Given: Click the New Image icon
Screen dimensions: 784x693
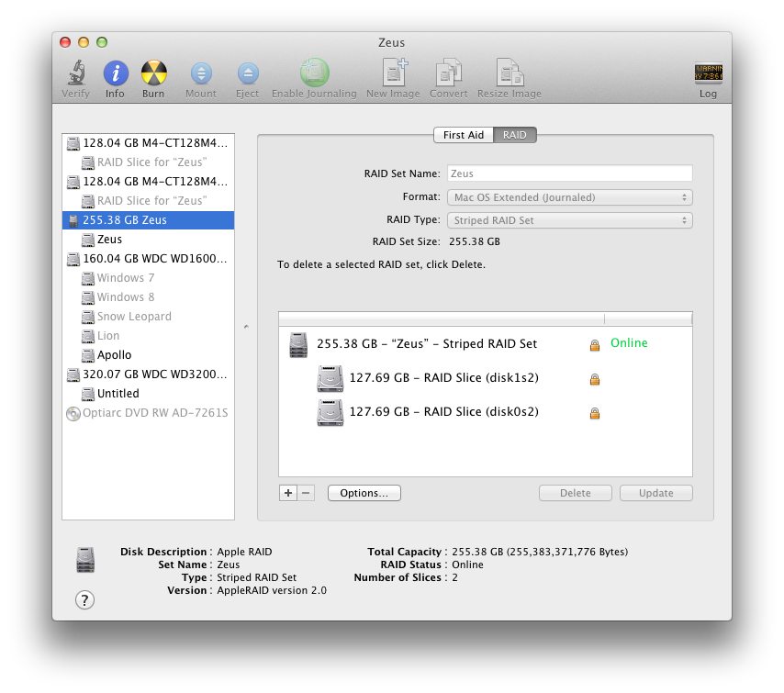Looking at the screenshot, I should coord(394,73).
